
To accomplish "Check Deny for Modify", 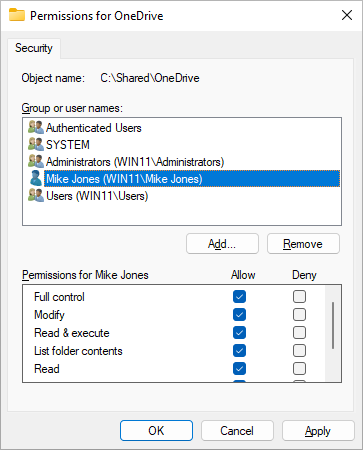I will coord(299,314).
